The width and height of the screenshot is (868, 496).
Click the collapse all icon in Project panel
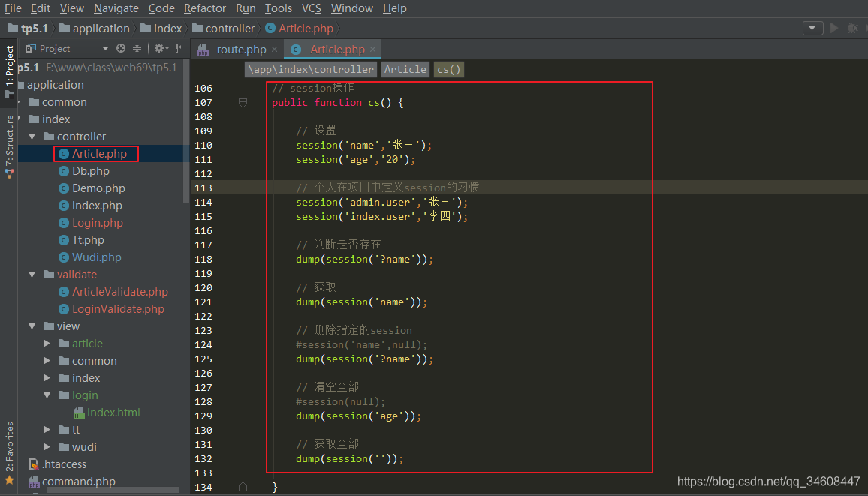(137, 49)
